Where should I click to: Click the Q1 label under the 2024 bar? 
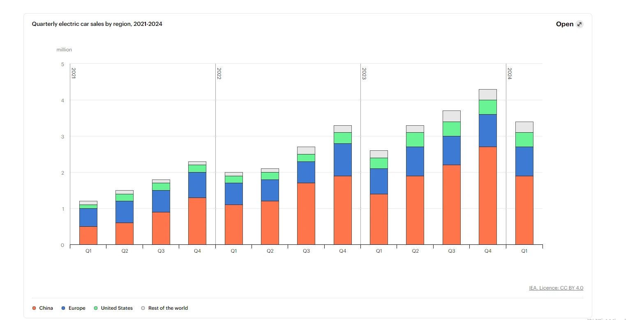point(524,251)
